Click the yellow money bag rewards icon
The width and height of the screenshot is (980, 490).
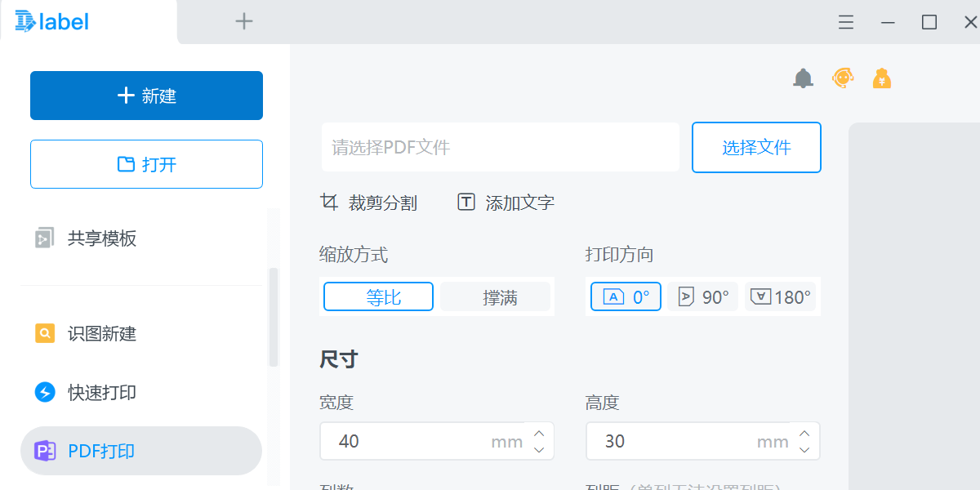[881, 78]
